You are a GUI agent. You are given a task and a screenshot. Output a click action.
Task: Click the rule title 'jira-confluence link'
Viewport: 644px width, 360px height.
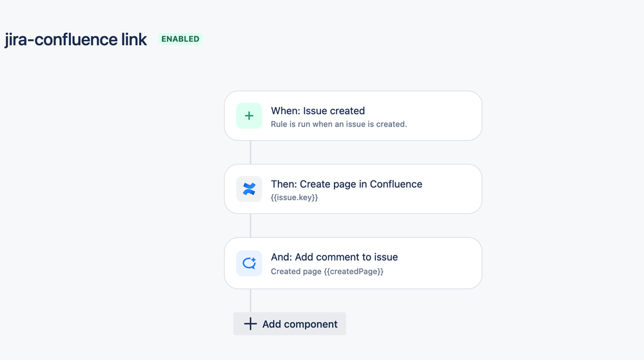tap(75, 39)
